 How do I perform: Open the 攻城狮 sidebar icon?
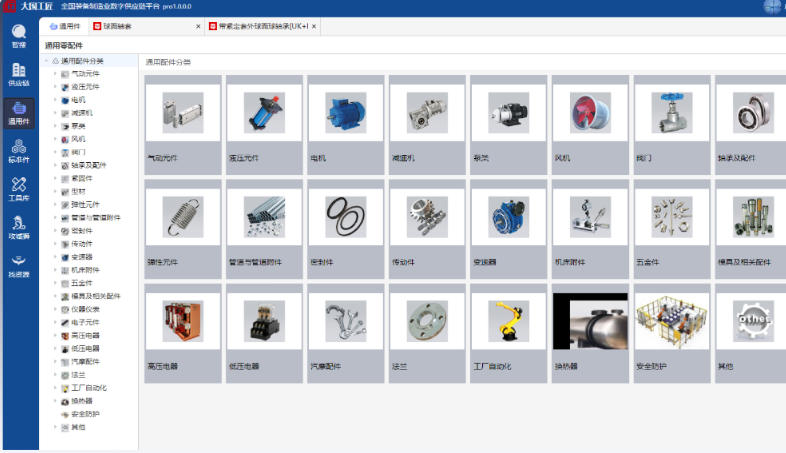pyautogui.click(x=18, y=227)
